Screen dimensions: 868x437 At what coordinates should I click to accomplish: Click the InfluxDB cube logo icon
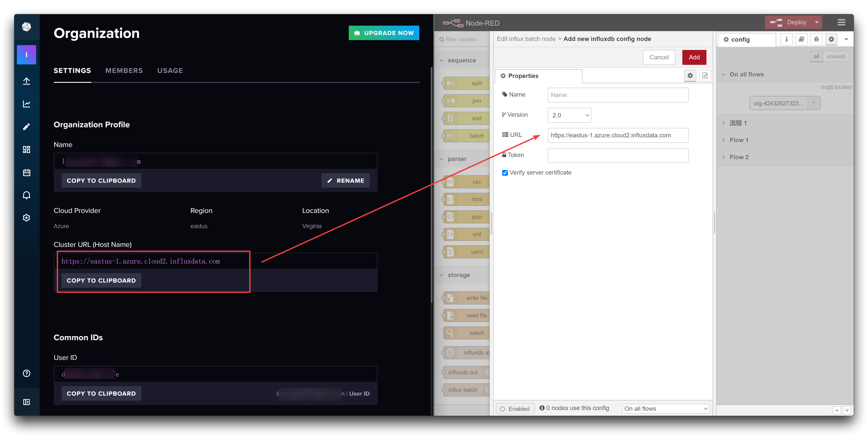tap(26, 27)
